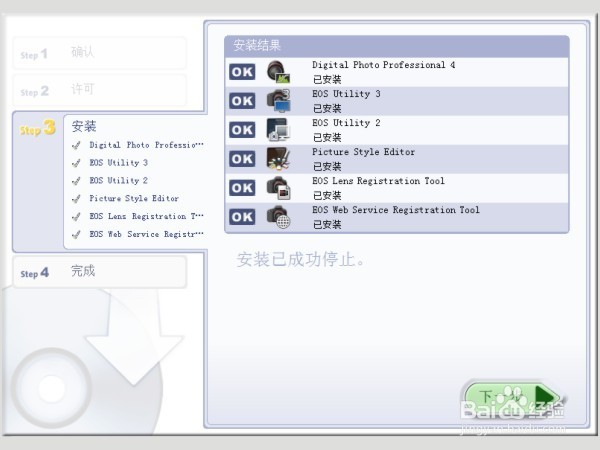This screenshot has height=450, width=600.
Task: Click the green 下一步 next button
Action: click(x=512, y=399)
